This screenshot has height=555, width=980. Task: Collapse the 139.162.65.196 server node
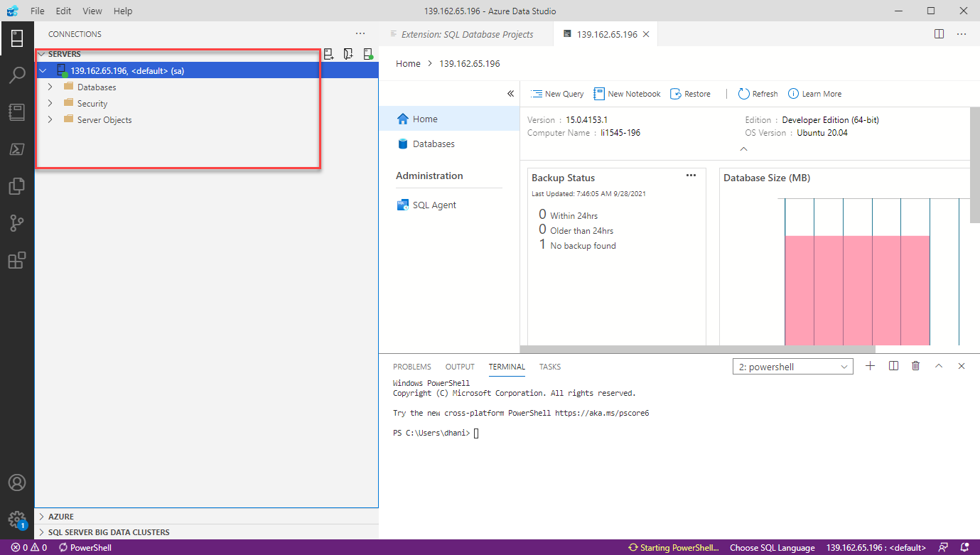[x=43, y=70]
